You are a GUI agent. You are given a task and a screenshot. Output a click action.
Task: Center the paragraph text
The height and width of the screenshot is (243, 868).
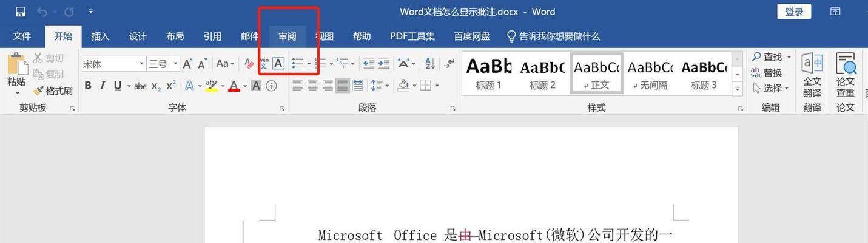tap(313, 86)
